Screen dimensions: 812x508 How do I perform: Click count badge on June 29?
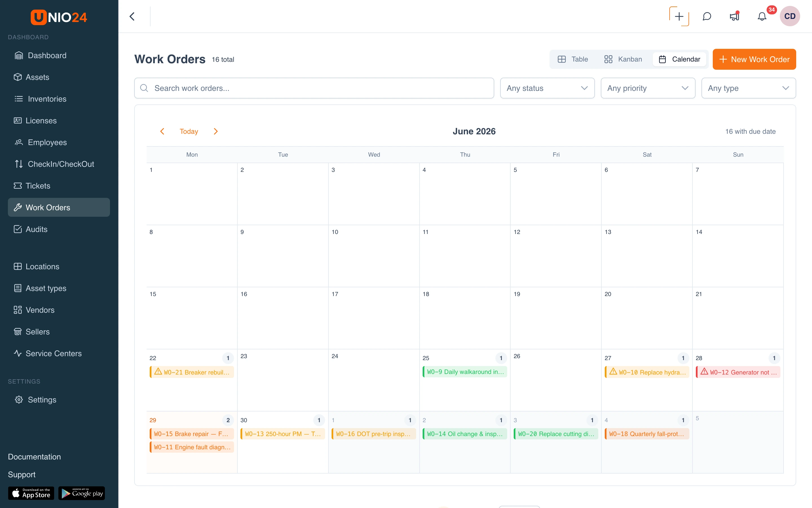click(x=228, y=420)
